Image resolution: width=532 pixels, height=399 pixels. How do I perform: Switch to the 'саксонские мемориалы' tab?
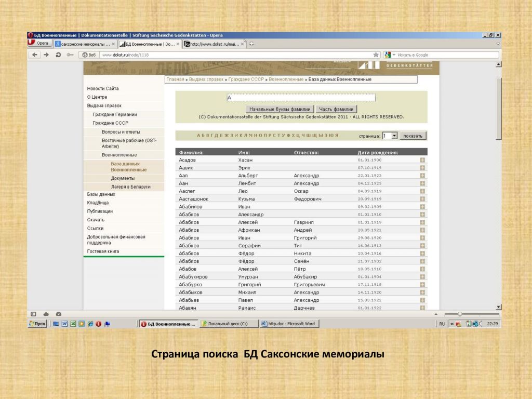85,44
